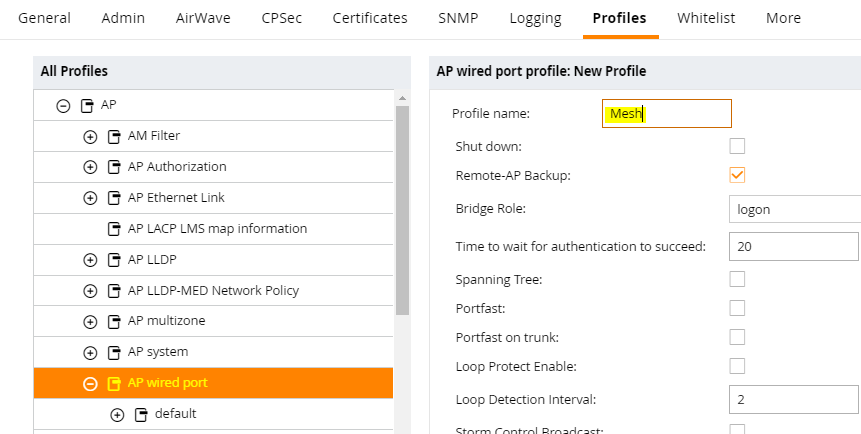Enable Loop Protect Enable checkbox
The width and height of the screenshot is (861, 434).
[737, 366]
